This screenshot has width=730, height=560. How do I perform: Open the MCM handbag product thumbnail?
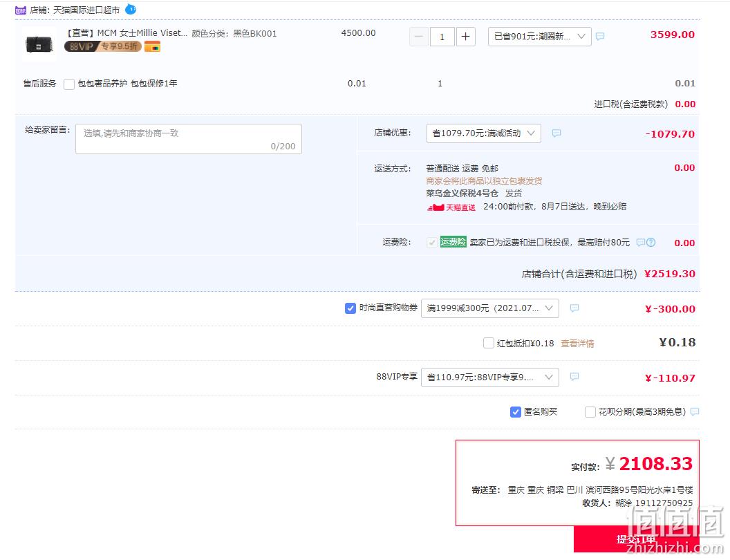pyautogui.click(x=39, y=44)
